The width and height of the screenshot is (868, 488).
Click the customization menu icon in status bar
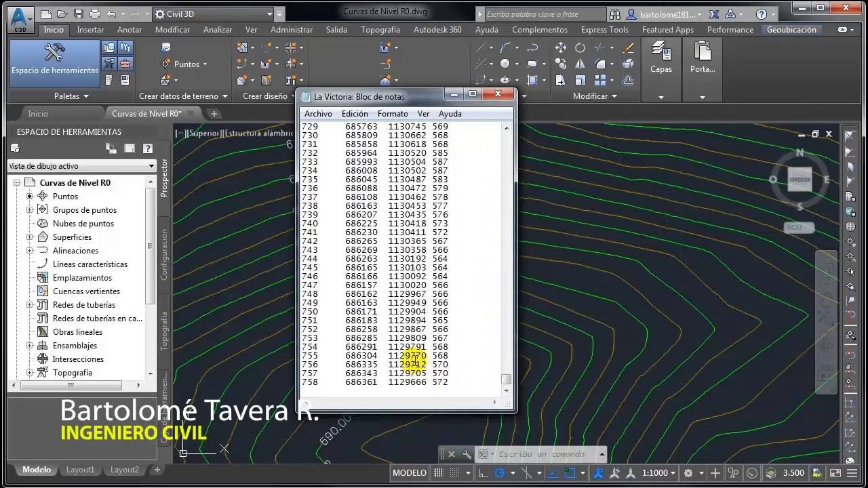point(854,473)
